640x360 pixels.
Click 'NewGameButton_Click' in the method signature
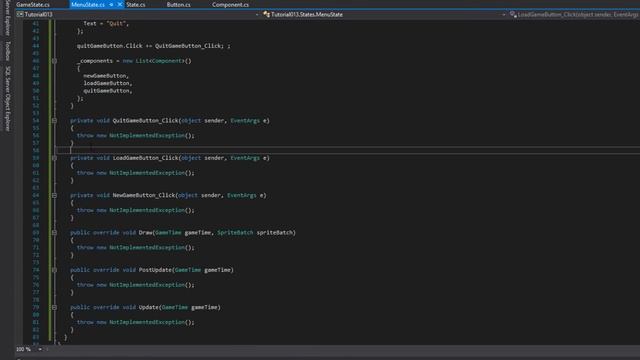tap(144, 196)
